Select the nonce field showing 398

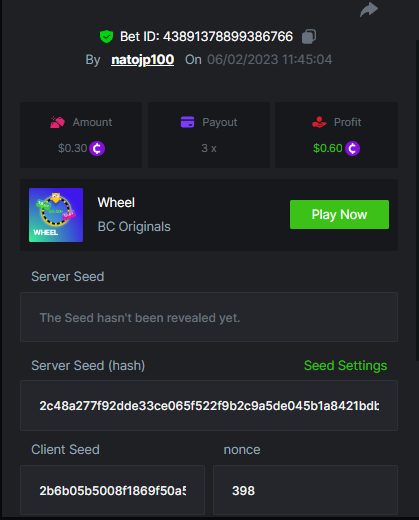[x=305, y=490]
